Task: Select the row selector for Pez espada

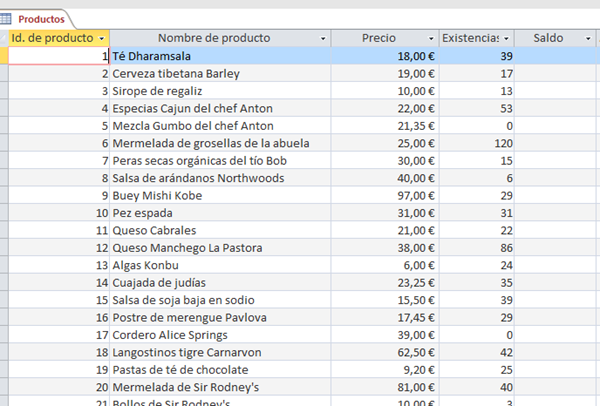Action: [4, 213]
